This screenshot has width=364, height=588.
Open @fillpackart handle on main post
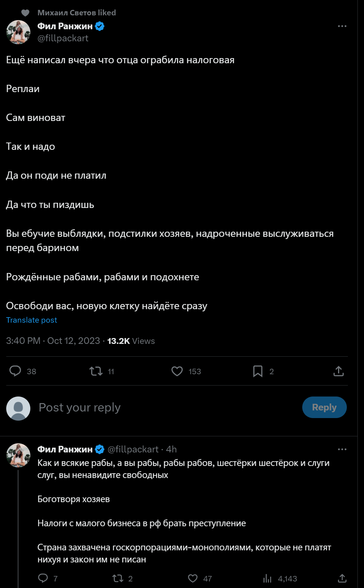63,38
